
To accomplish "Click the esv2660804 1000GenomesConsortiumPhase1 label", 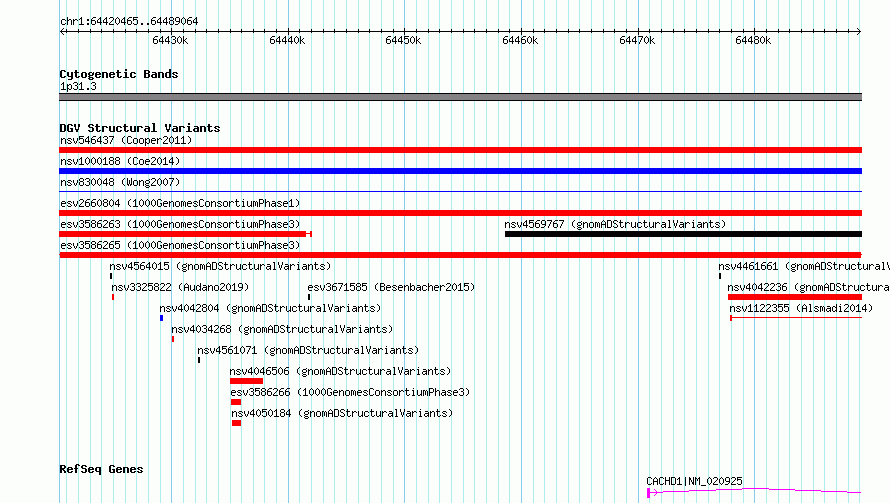I will [180, 203].
